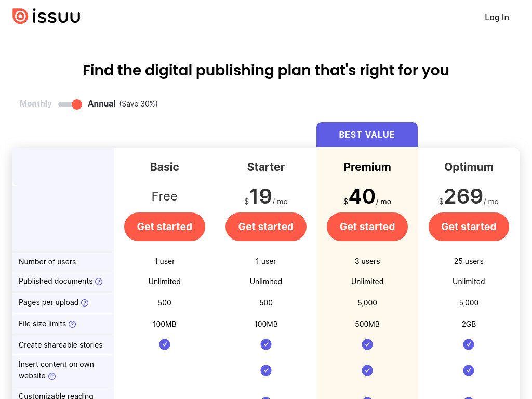Click the BEST VALUE banner
Screen dimensions: 532x399
coord(367,135)
